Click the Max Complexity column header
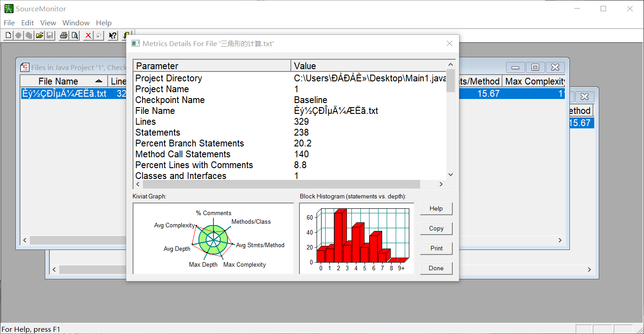644x334 pixels. click(x=534, y=81)
